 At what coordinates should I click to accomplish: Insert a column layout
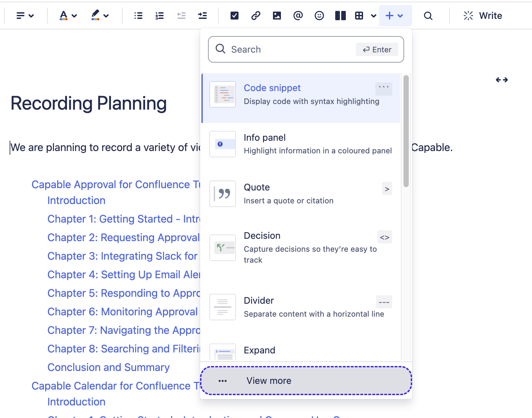(x=340, y=16)
